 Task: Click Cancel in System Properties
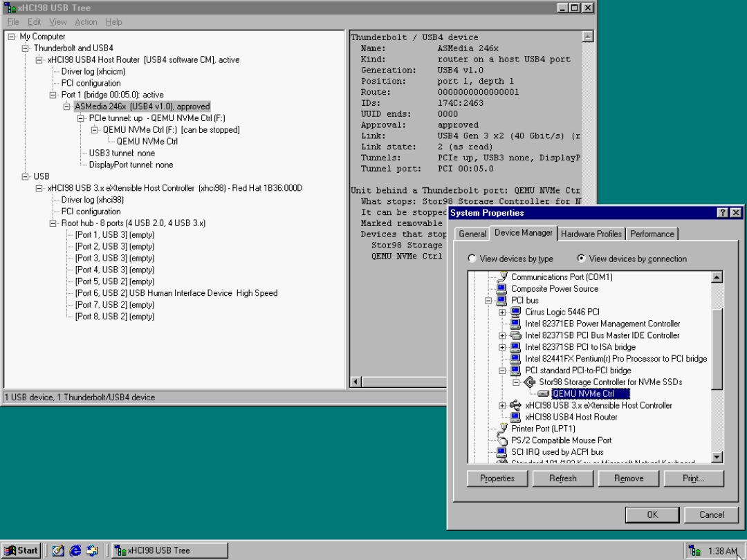point(712,515)
